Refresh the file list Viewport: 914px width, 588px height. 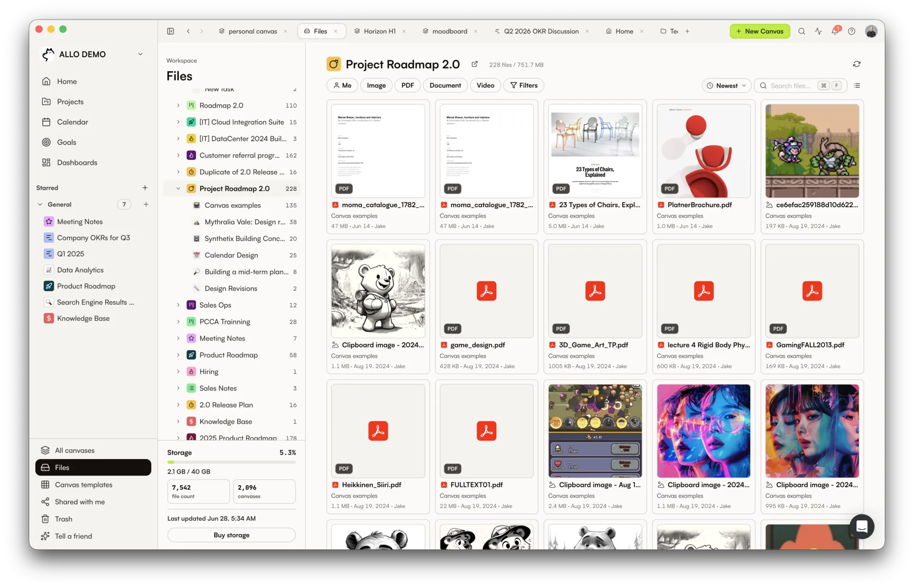[857, 64]
